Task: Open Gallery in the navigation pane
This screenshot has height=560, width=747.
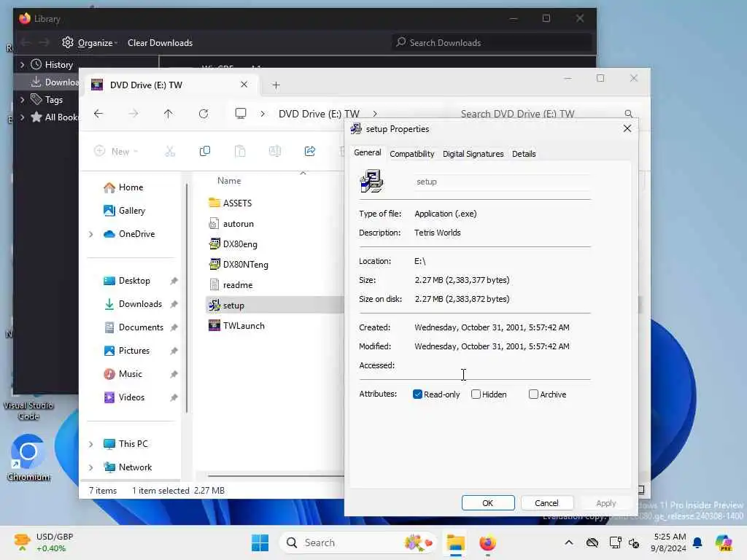Action: tap(131, 211)
